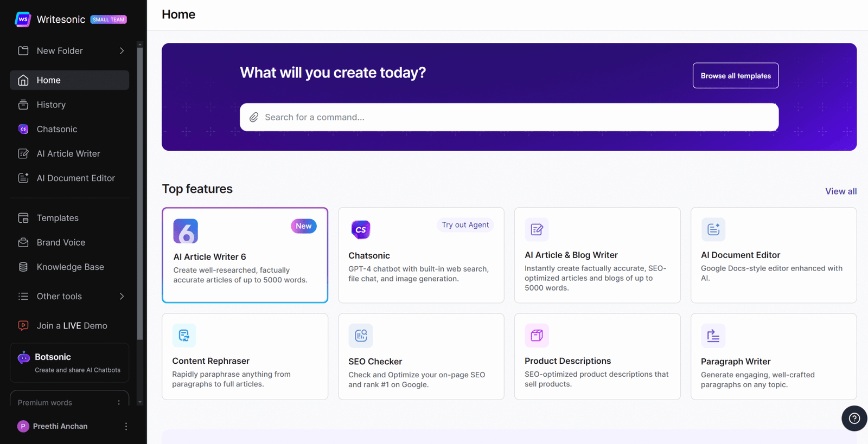The image size is (868, 444).
Task: Go to History in sidebar
Action: 51,105
